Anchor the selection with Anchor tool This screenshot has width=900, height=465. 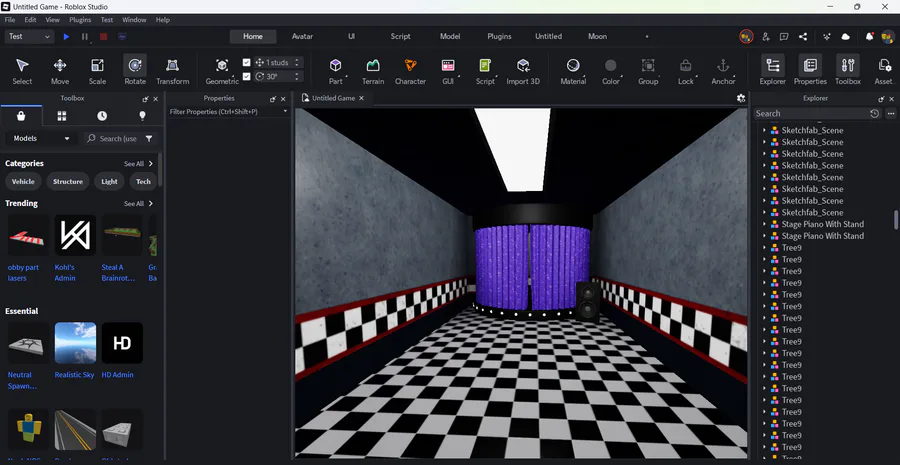[723, 70]
